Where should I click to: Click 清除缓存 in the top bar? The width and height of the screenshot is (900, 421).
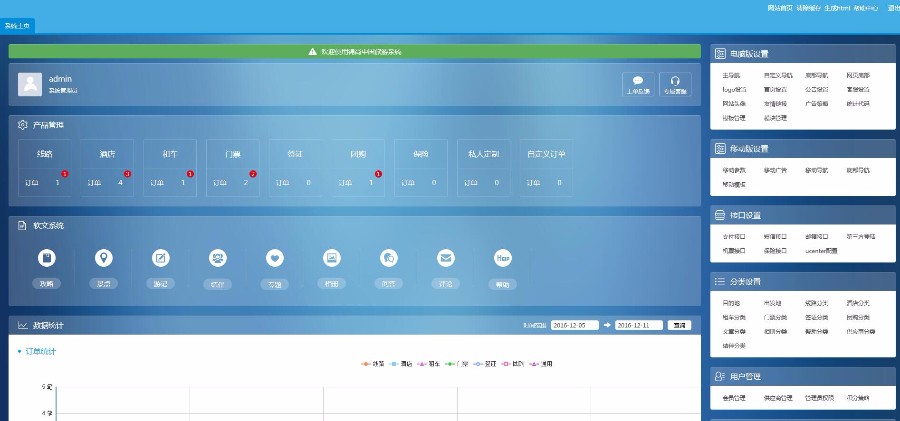(x=808, y=9)
